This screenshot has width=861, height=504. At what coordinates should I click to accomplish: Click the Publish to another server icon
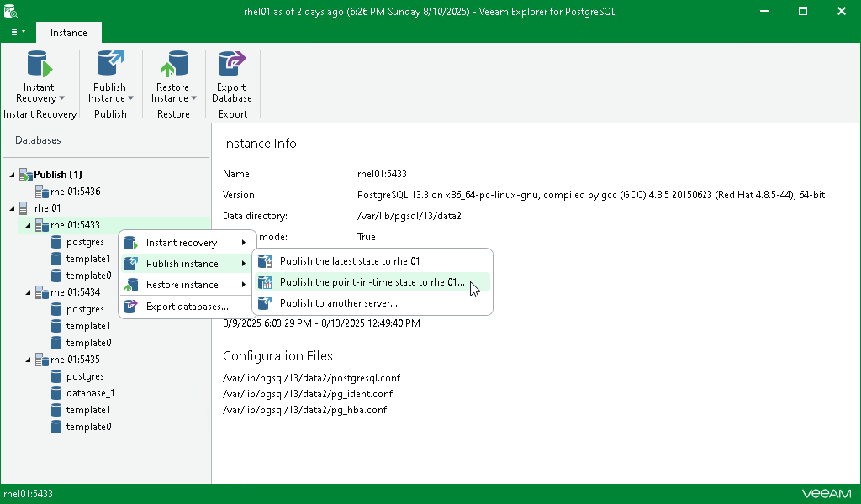265,303
